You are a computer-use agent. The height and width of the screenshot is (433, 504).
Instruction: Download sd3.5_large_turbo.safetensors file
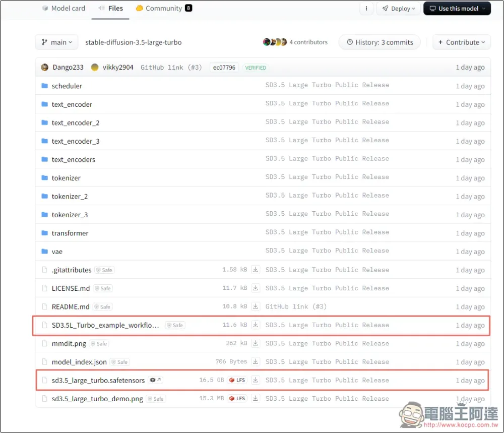[x=255, y=380]
